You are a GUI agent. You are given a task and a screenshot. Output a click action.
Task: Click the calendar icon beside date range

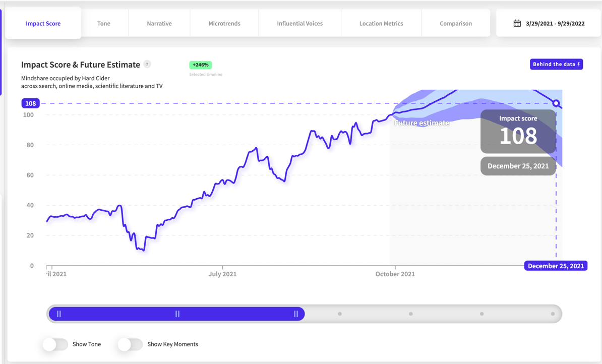pyautogui.click(x=517, y=23)
